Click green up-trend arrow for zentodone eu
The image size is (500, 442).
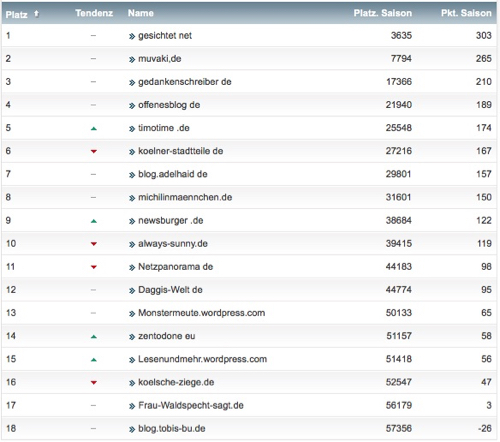point(94,337)
